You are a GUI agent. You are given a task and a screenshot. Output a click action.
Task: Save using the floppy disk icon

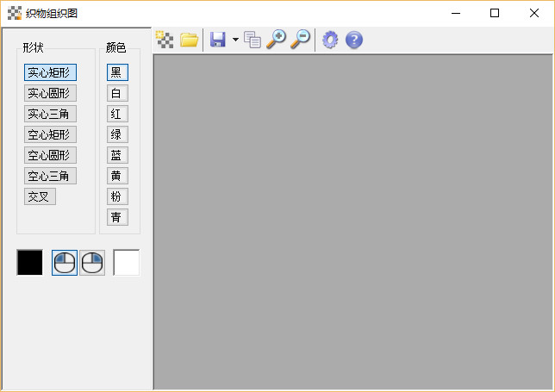218,40
